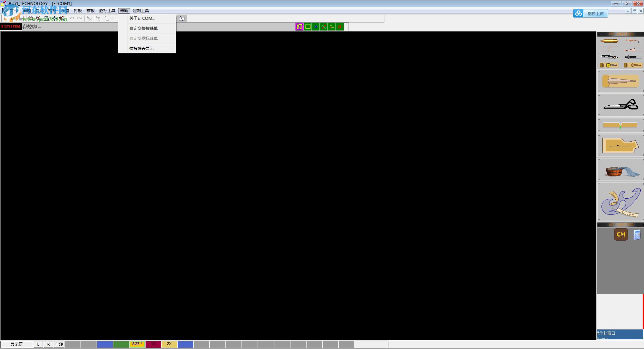Pick the point-move curve tool
This screenshot has height=349, width=644.
click(633, 41)
